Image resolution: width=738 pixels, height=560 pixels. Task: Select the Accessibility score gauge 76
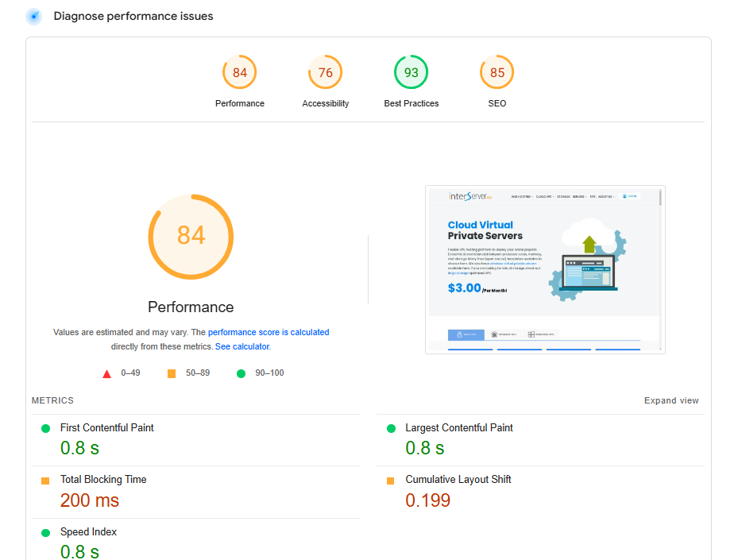point(325,72)
